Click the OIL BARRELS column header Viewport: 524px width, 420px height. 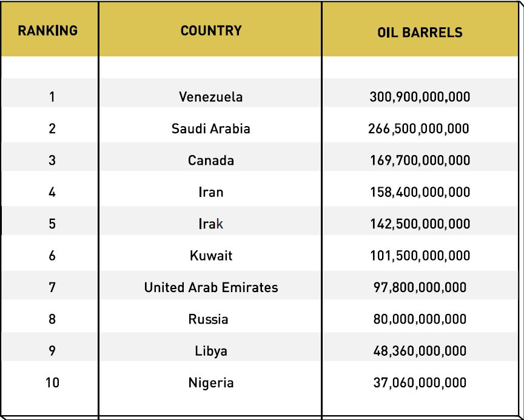tap(420, 32)
